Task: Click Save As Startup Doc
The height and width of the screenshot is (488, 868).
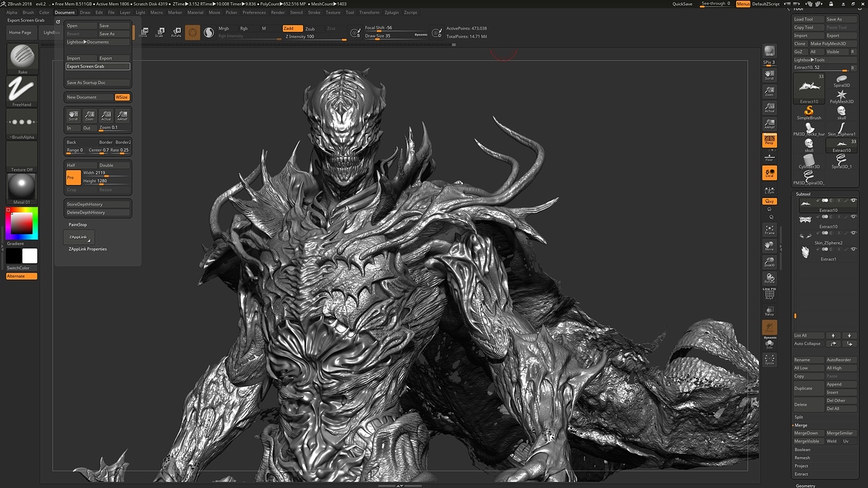Action: point(98,82)
